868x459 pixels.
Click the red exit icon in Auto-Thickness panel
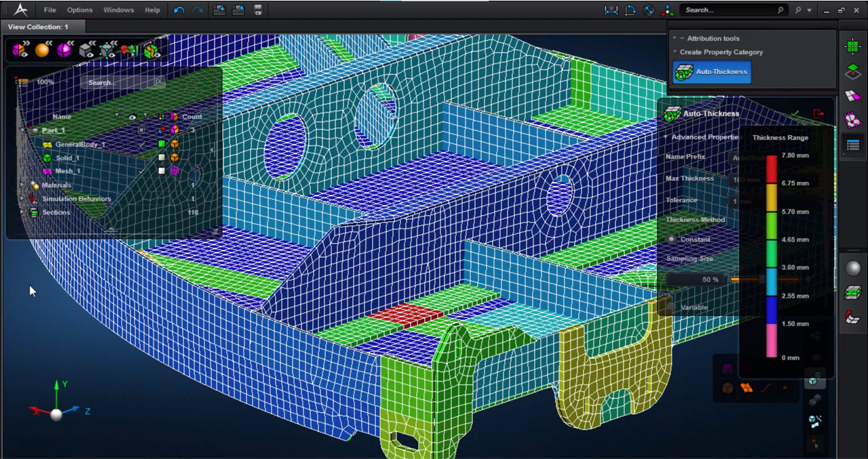tap(818, 113)
